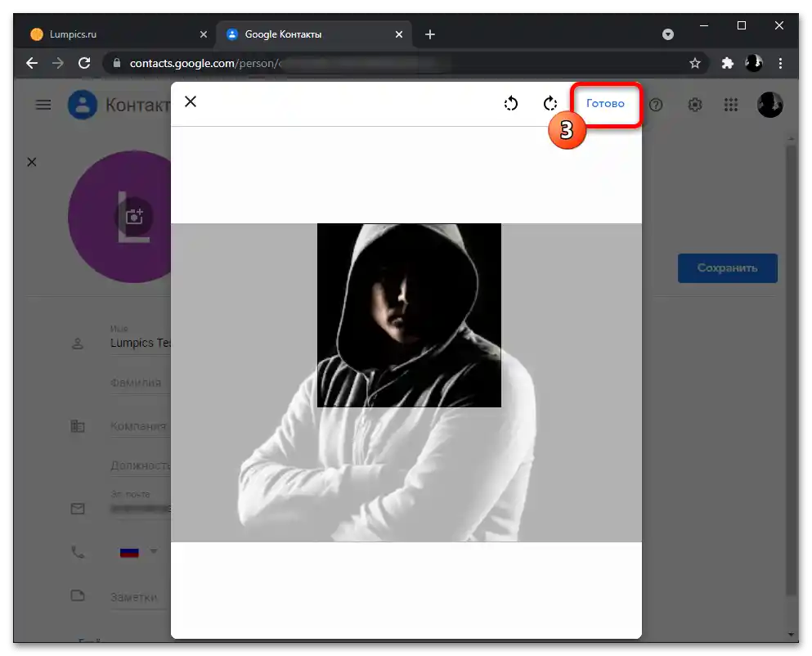The image size is (812, 656).
Task: Open Google account avatar in Contacts
Action: pos(769,105)
